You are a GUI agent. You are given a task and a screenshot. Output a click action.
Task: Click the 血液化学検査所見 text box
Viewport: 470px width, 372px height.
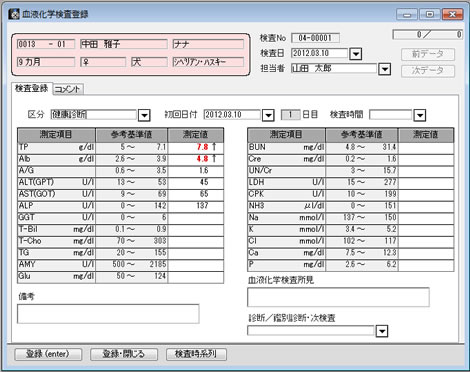(x=338, y=297)
